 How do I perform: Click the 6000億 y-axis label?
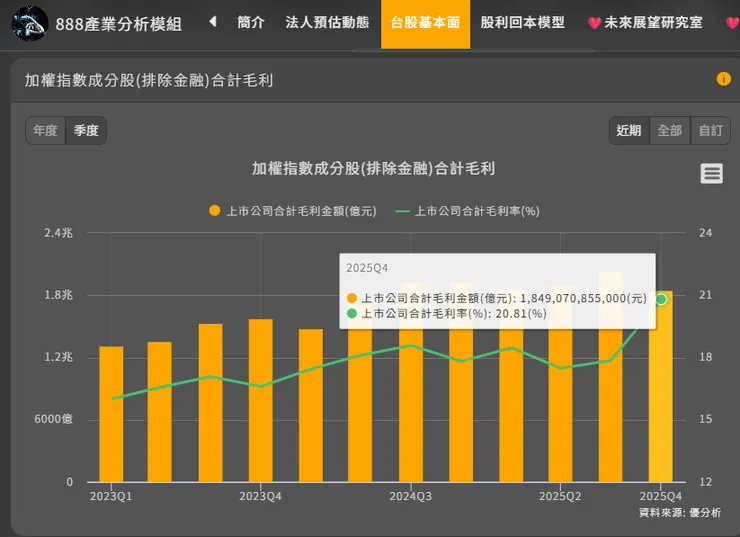coord(53,419)
